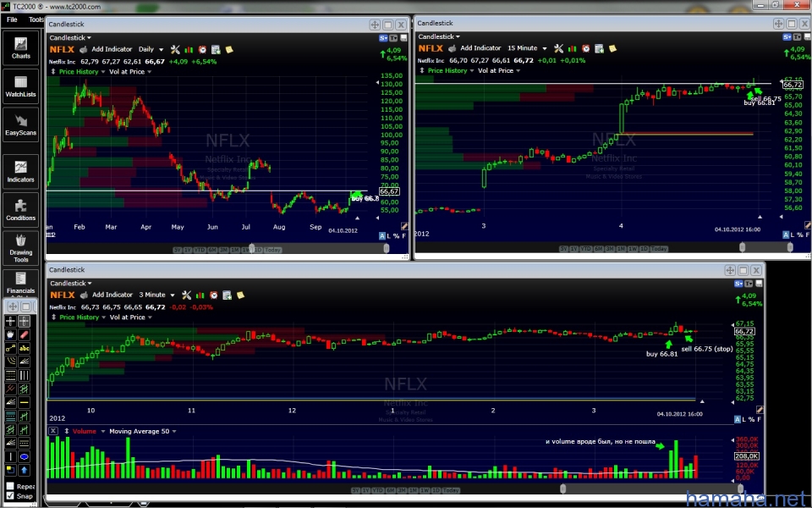Open chart settings wrench in Daily chart
812x508 pixels.
pyautogui.click(x=175, y=50)
